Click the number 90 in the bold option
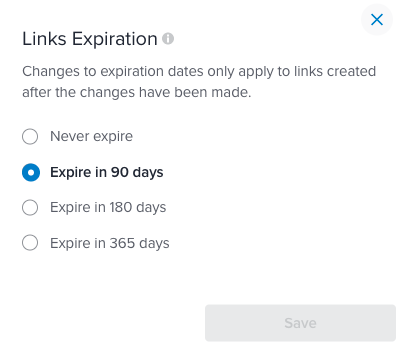 (x=120, y=172)
